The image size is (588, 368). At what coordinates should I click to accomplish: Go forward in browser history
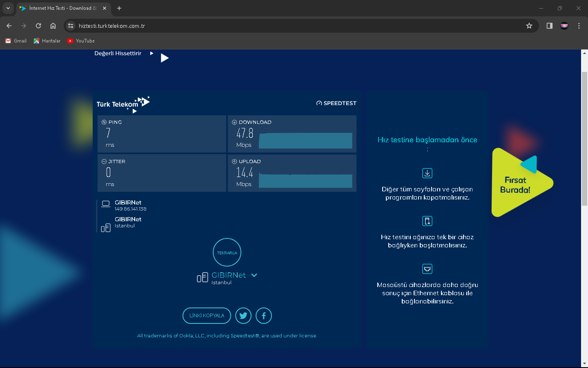[24, 26]
